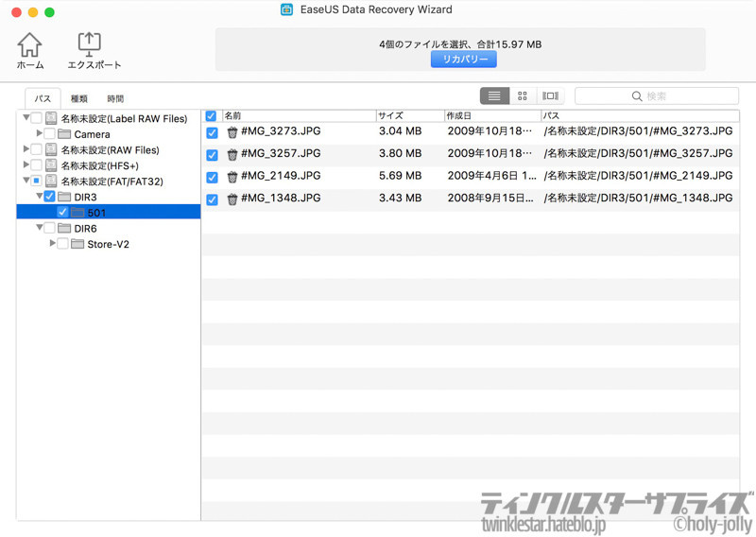Viewport: 756px width, 537px height.
Task: Click the DIR3 folder icon
Action: [64, 197]
